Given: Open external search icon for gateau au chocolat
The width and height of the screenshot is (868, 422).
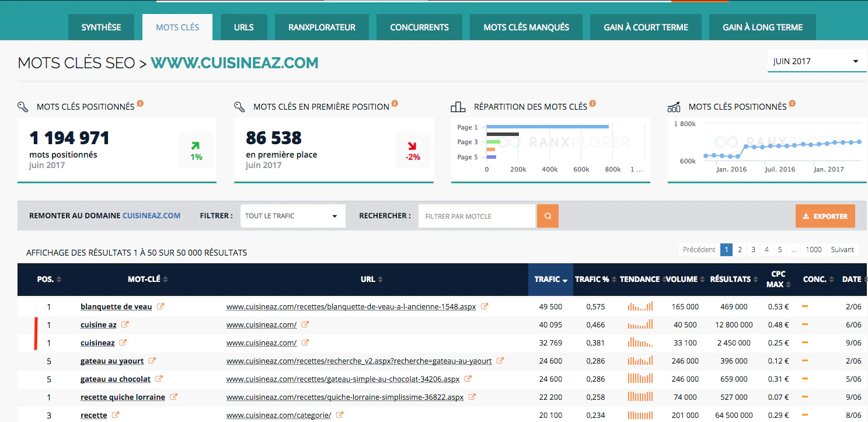Looking at the screenshot, I should [x=159, y=379].
